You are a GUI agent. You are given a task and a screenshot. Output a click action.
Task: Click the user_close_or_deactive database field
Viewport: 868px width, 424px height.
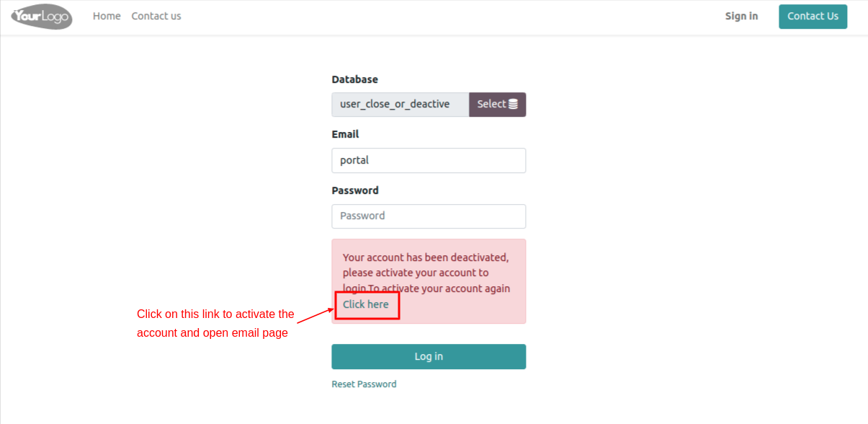(x=401, y=104)
